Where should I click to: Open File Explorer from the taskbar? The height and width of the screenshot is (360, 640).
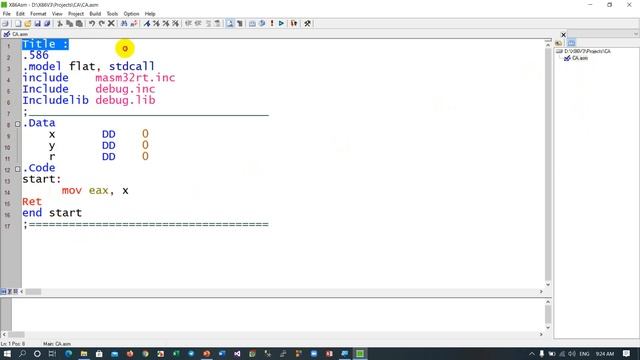point(84,354)
